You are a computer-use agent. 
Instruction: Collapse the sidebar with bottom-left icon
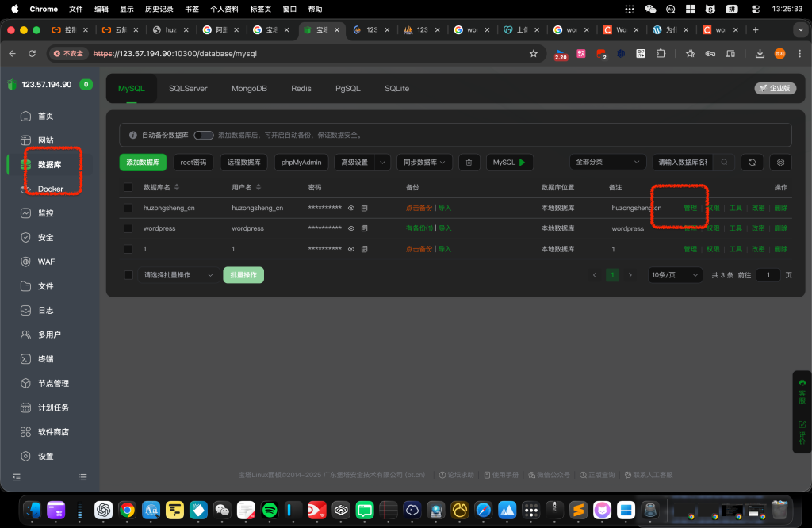(x=17, y=477)
